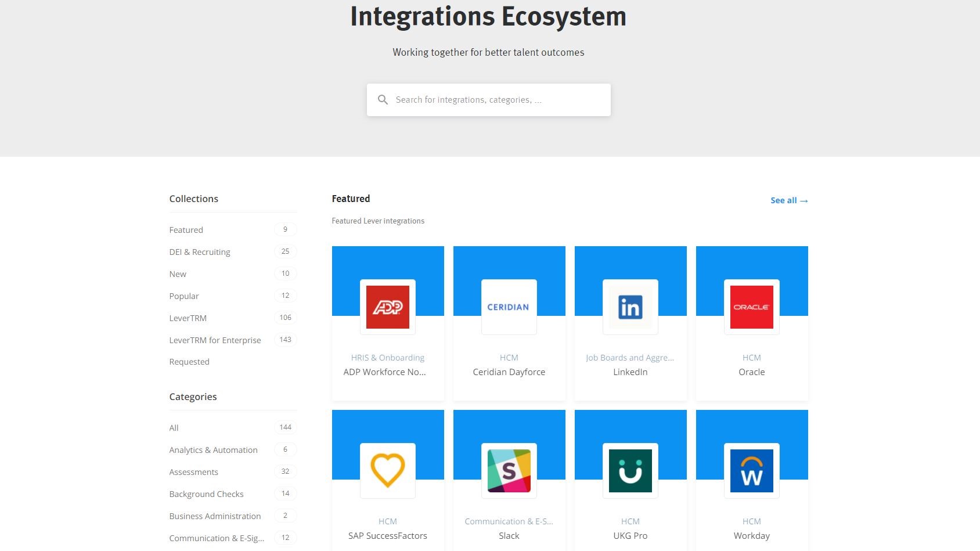Click the Slack card title
The image size is (980, 551).
click(509, 536)
